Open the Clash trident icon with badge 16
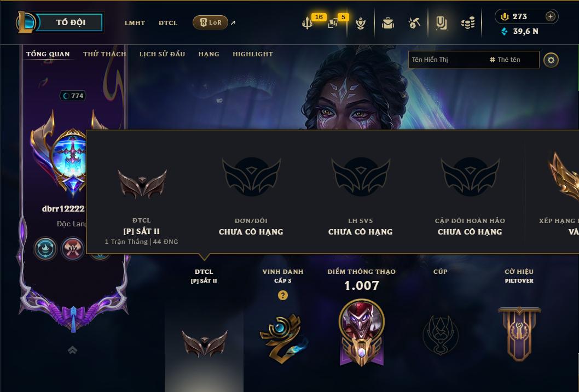Image resolution: width=579 pixels, height=392 pixels. pos(307,23)
